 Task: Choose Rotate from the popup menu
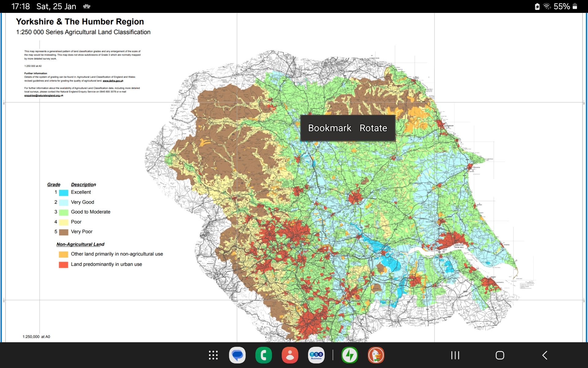[373, 128]
